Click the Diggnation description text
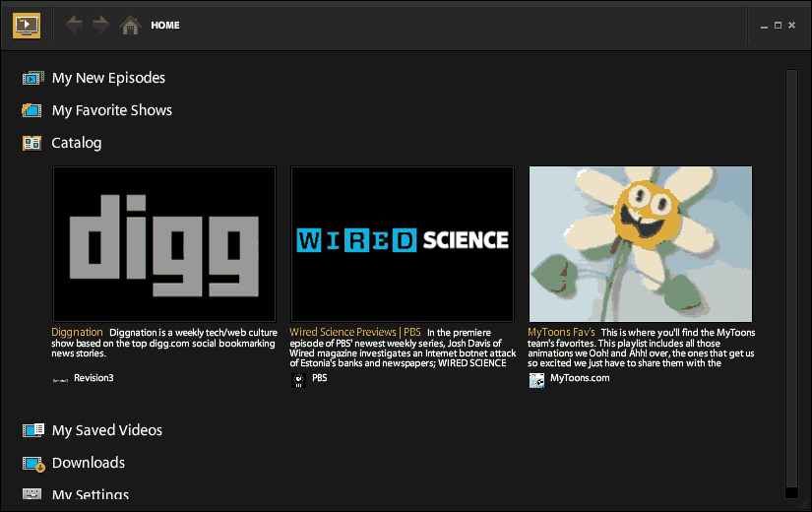 pos(164,343)
